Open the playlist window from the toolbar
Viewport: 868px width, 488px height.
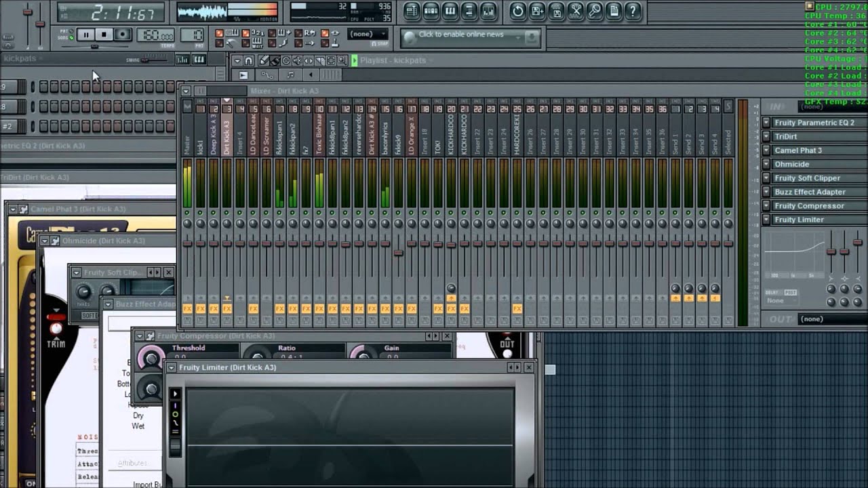pyautogui.click(x=412, y=11)
